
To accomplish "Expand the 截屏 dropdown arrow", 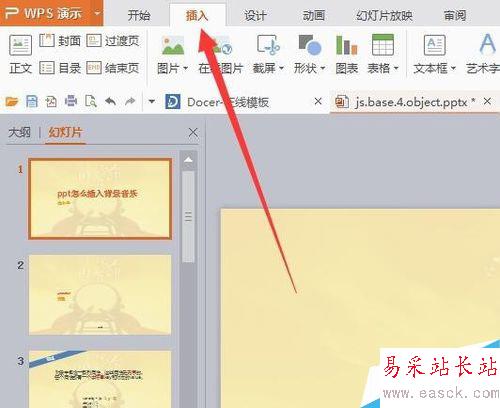I will 281,68.
